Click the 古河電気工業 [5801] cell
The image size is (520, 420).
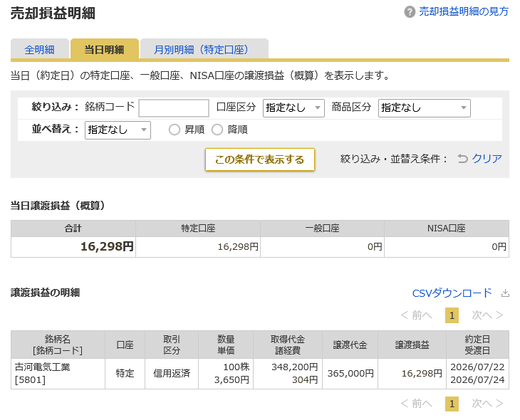click(x=58, y=374)
